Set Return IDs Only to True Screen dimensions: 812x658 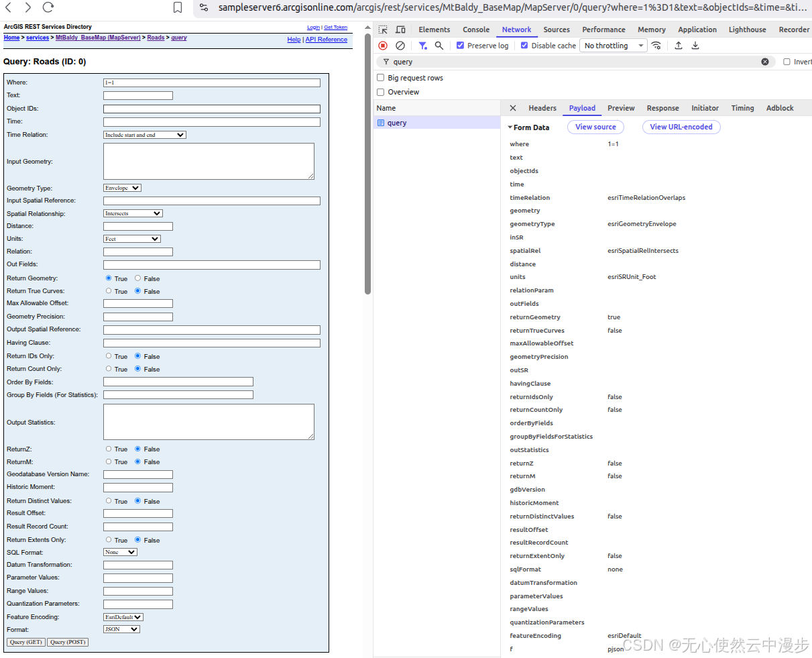109,356
